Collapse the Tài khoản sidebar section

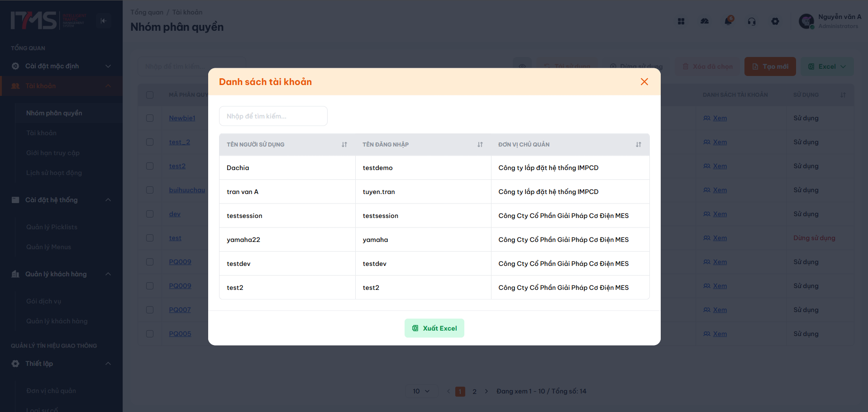coord(108,86)
